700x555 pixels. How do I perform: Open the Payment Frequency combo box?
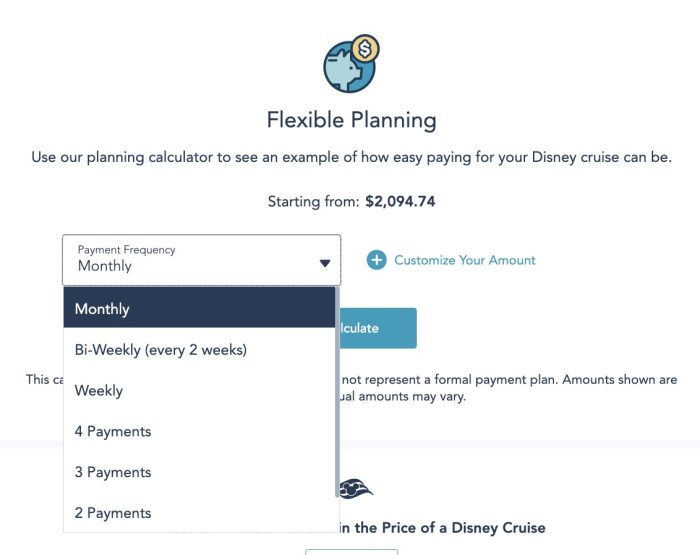pos(200,260)
